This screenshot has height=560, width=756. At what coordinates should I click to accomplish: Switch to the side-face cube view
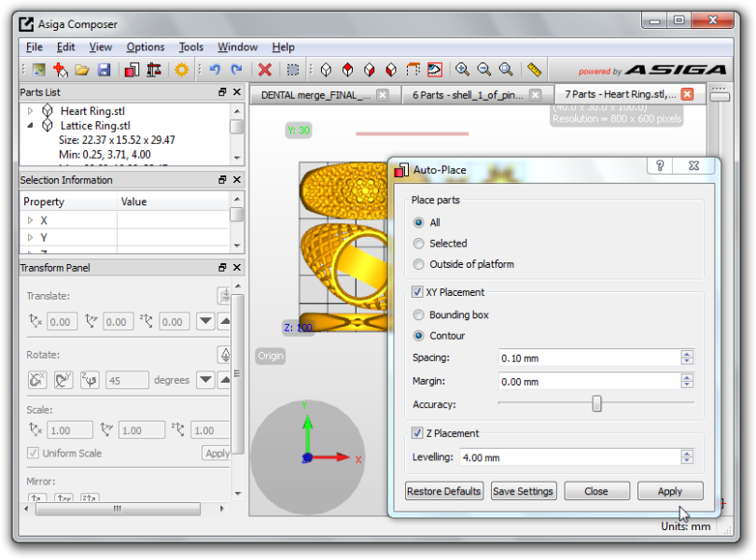(391, 70)
